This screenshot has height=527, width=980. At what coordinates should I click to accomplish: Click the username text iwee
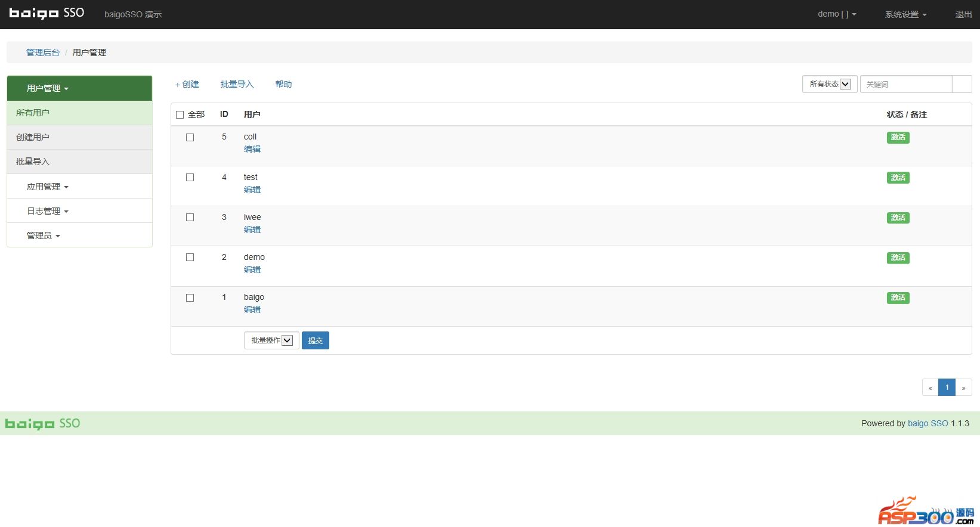pos(252,217)
